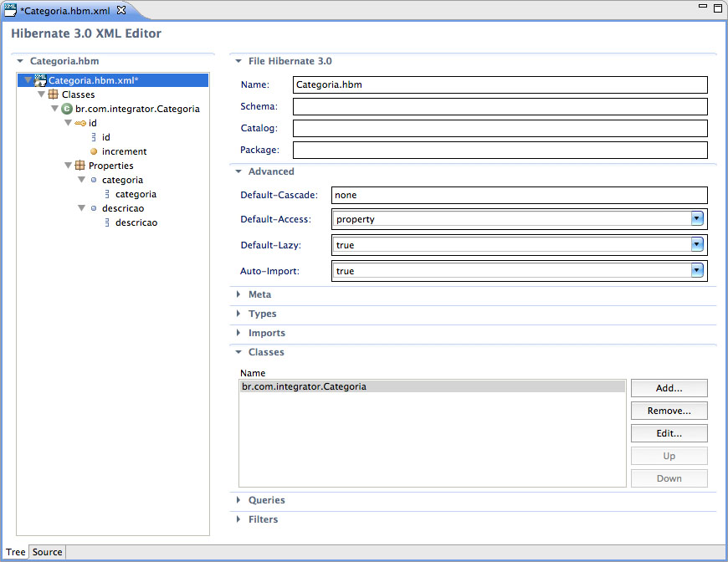Click the Properties folder icon in tree

click(x=79, y=166)
